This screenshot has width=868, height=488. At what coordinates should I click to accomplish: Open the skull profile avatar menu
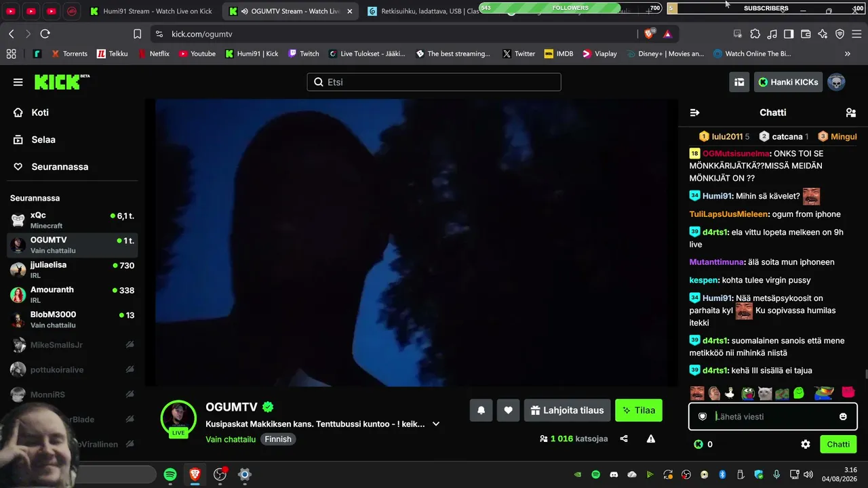coord(836,82)
